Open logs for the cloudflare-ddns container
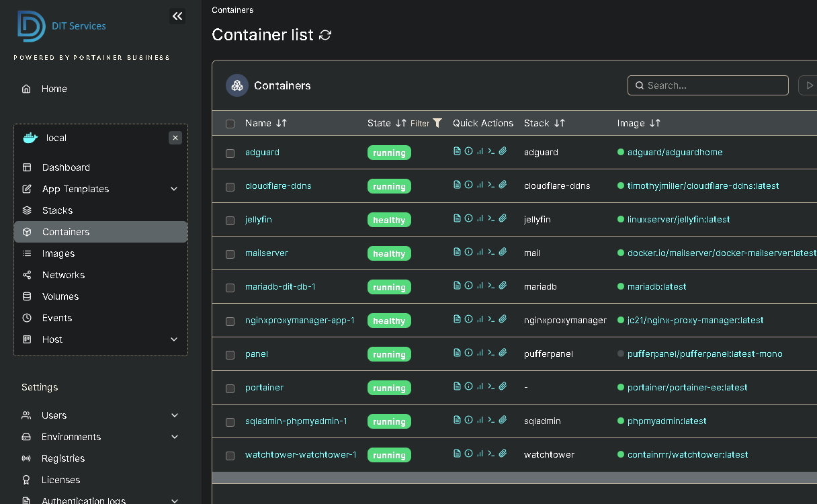 tap(458, 185)
